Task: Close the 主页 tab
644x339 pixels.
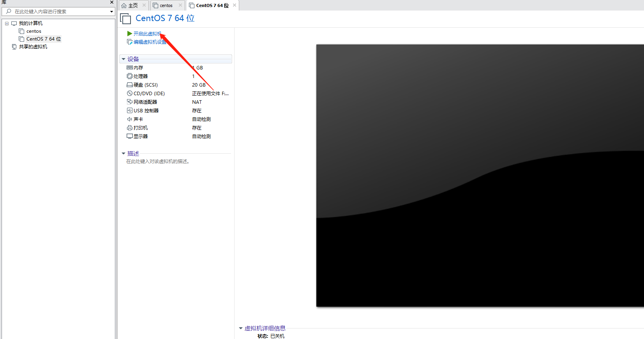Action: [x=144, y=5]
